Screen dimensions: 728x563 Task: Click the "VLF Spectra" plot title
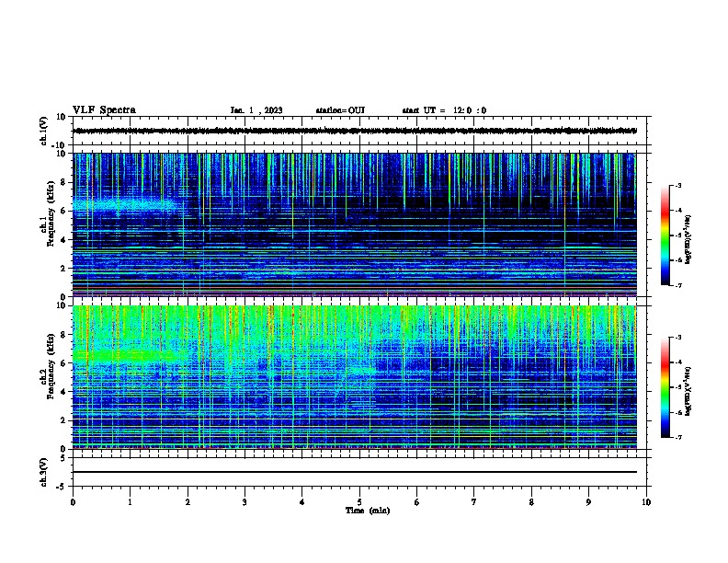pyautogui.click(x=104, y=110)
